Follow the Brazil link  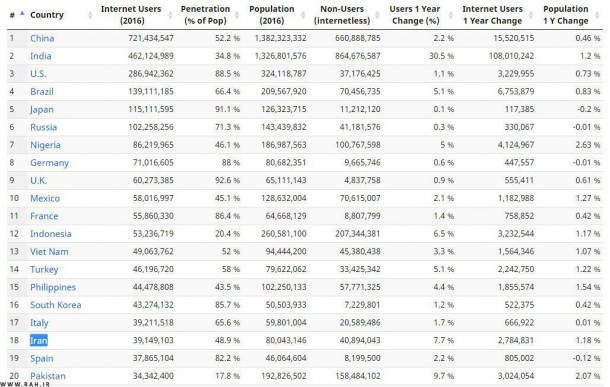point(42,91)
